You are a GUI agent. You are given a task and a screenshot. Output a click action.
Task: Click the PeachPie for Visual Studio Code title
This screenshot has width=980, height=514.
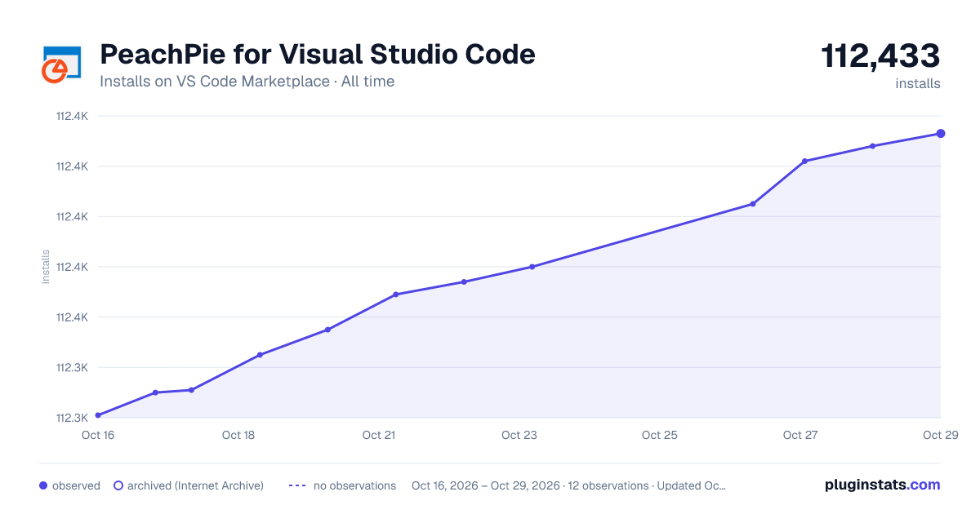(x=318, y=55)
